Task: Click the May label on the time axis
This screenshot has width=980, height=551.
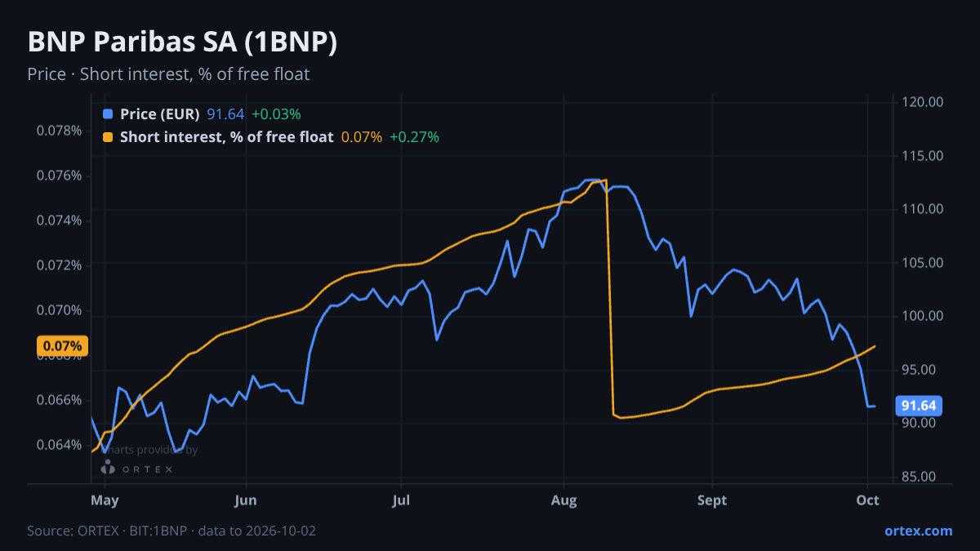Action: [105, 500]
